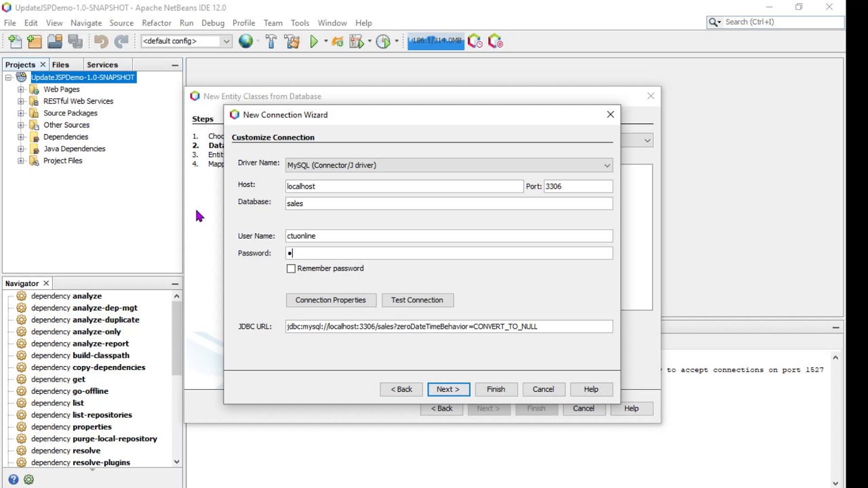
Task: Click the Open Project toolbar icon
Action: [55, 41]
